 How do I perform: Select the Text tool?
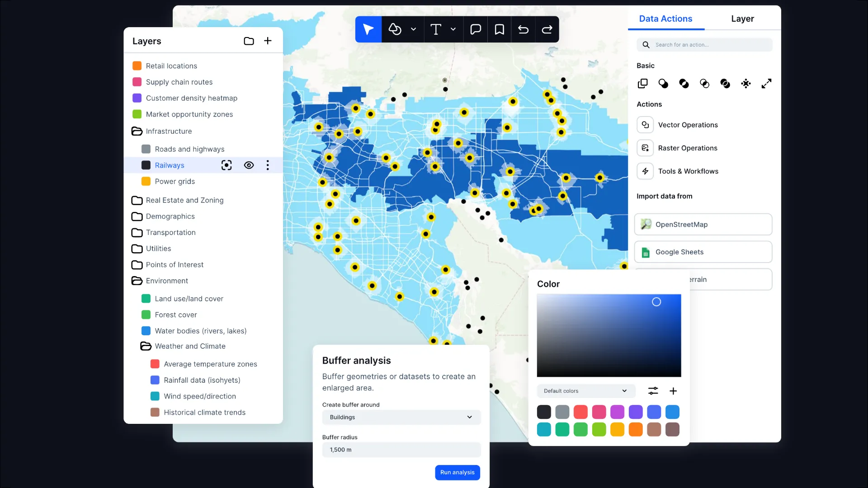pyautogui.click(x=435, y=29)
